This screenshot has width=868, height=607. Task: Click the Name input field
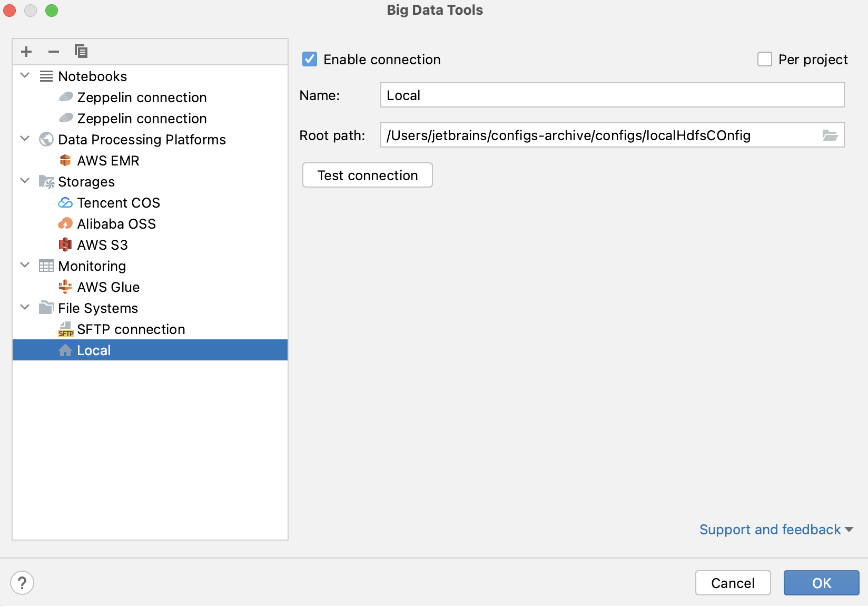click(x=612, y=95)
